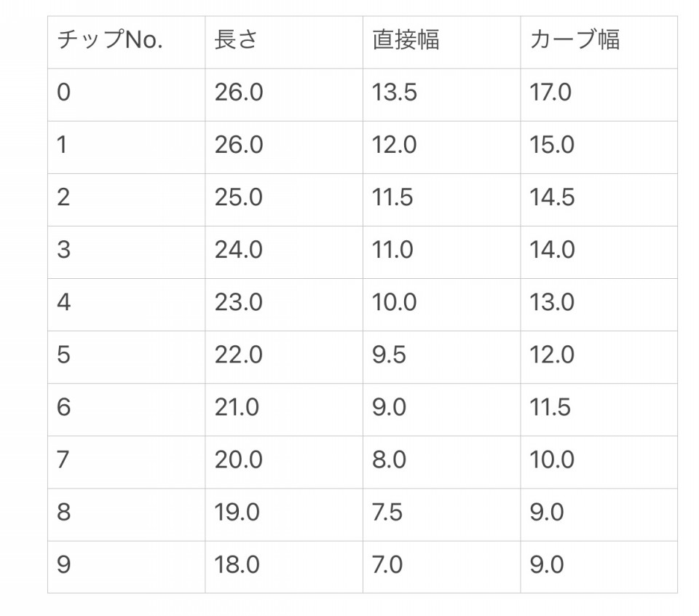This screenshot has height=616, width=699.
Task: Select the 21.0 length cell
Action: point(284,410)
